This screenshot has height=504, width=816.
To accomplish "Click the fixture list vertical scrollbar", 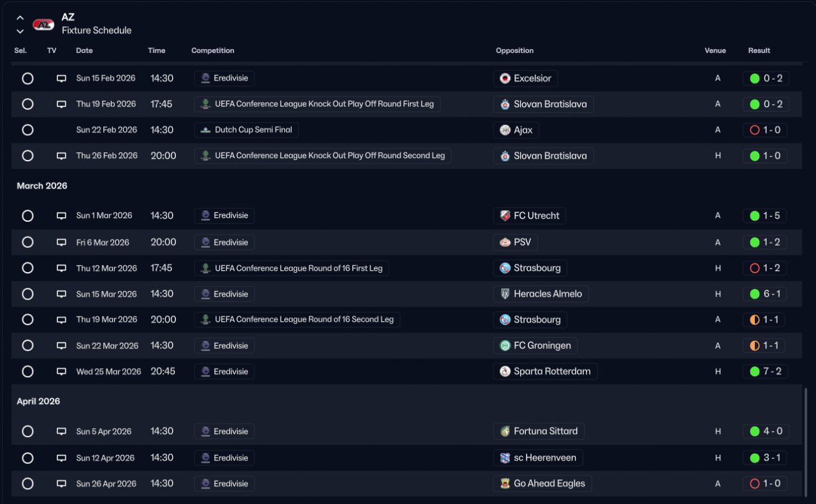I will (805, 440).
